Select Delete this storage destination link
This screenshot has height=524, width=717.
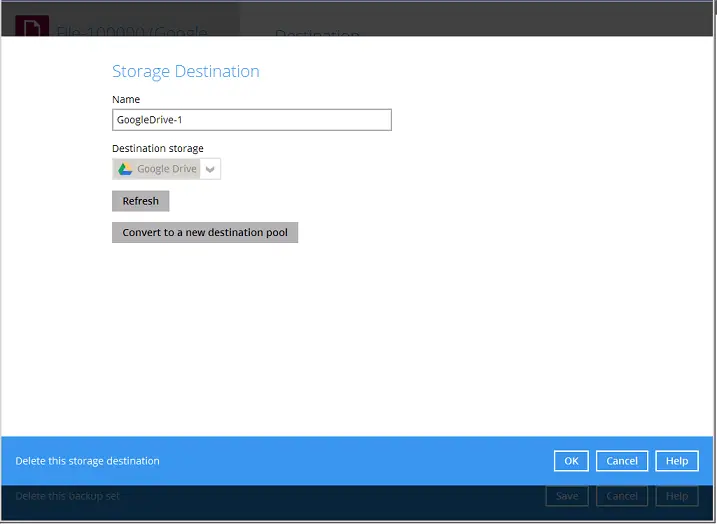click(88, 461)
